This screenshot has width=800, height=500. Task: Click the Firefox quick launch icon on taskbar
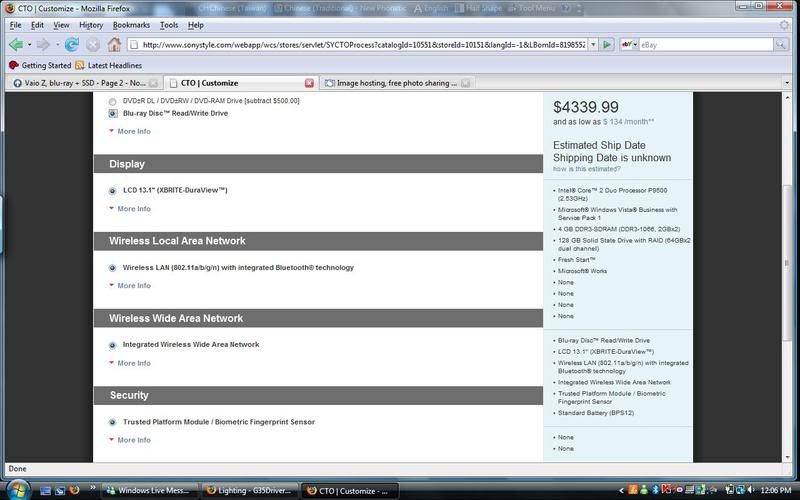pyautogui.click(x=74, y=490)
